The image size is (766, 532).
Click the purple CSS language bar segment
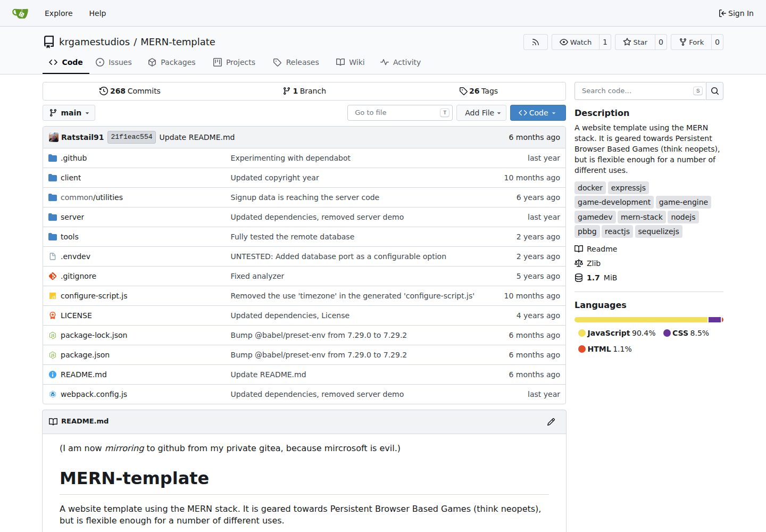(x=714, y=320)
